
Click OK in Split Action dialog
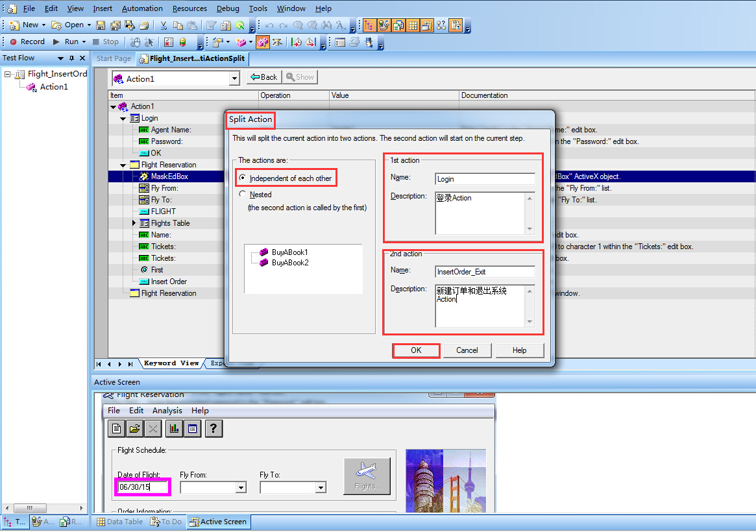[x=416, y=350]
